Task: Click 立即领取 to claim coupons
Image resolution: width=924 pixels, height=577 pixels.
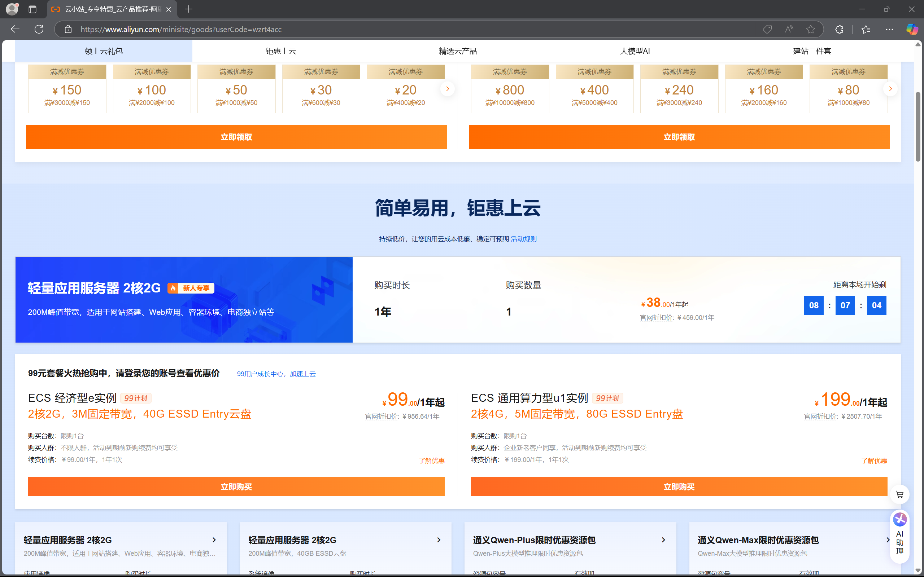Action: click(x=236, y=137)
